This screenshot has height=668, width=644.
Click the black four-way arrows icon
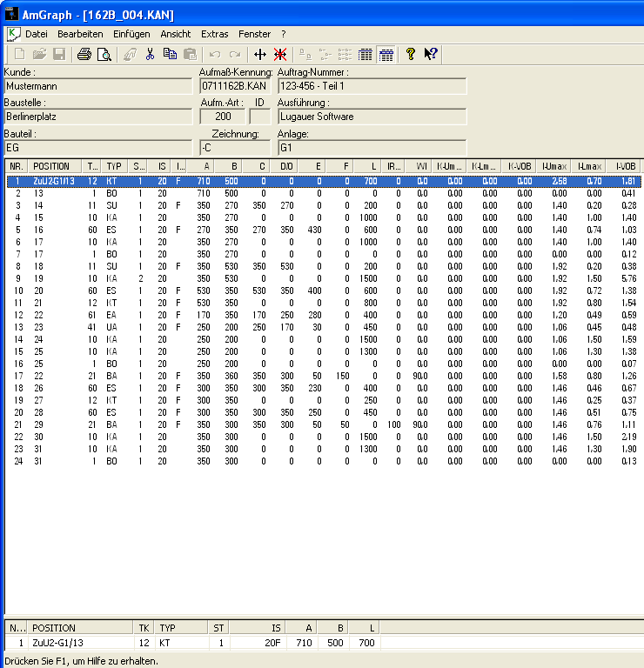[260, 54]
